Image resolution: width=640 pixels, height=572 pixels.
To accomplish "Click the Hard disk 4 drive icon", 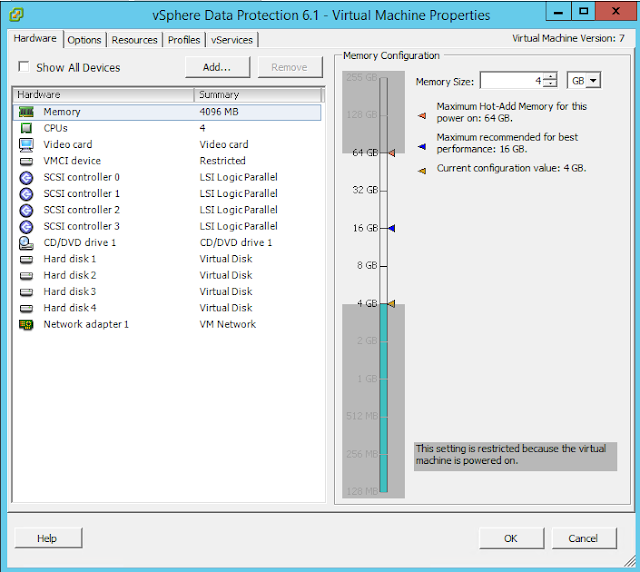I will click(27, 308).
